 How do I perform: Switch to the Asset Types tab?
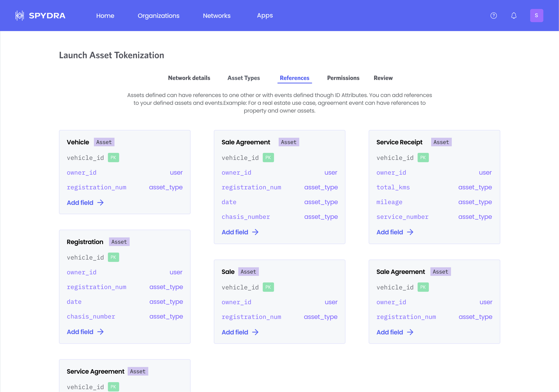coord(244,78)
